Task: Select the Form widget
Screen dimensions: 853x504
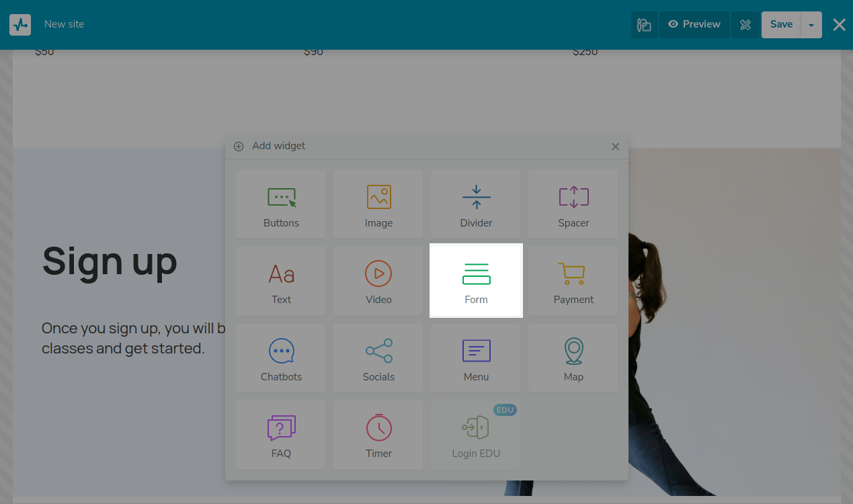Action: 476,281
